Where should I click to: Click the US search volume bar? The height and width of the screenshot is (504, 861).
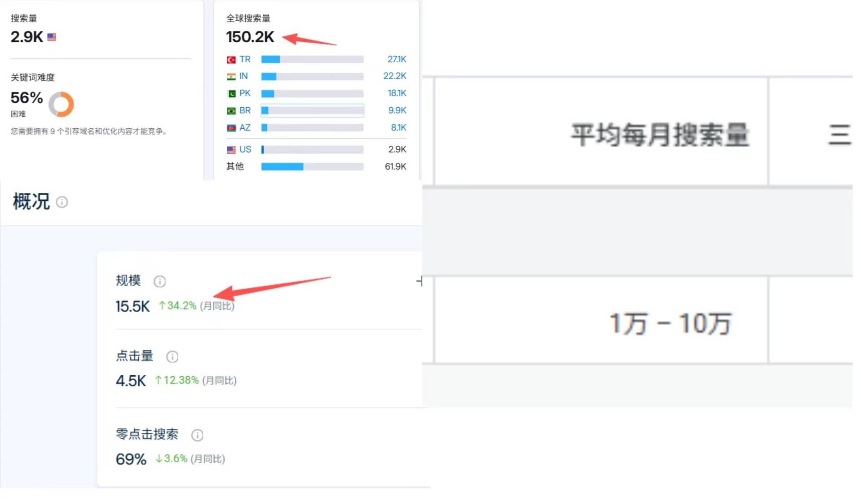pos(312,149)
